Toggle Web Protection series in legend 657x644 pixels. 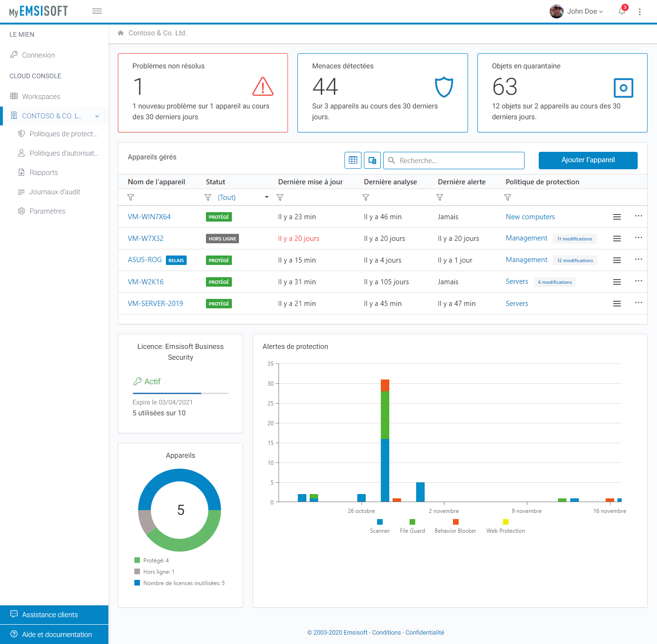(x=506, y=526)
